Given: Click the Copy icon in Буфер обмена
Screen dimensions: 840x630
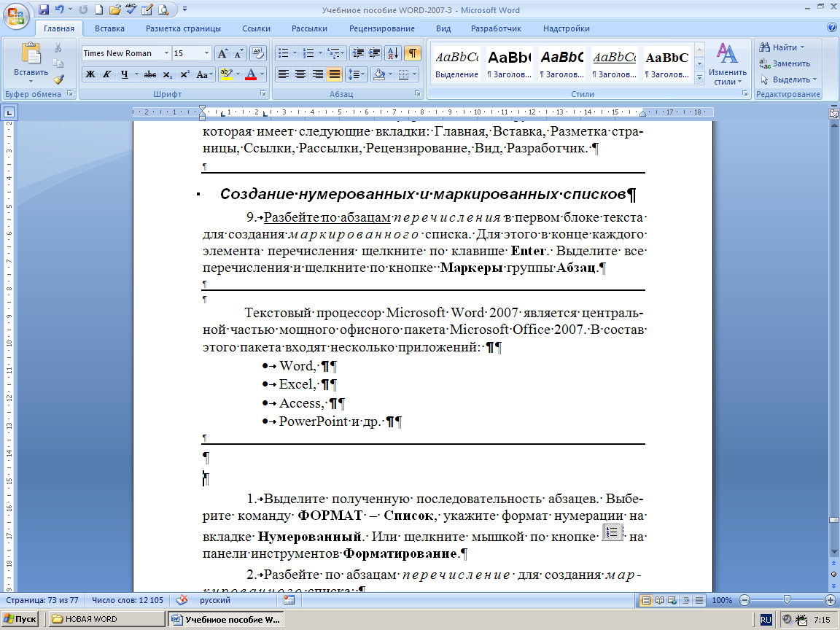Looking at the screenshot, I should pos(58,63).
